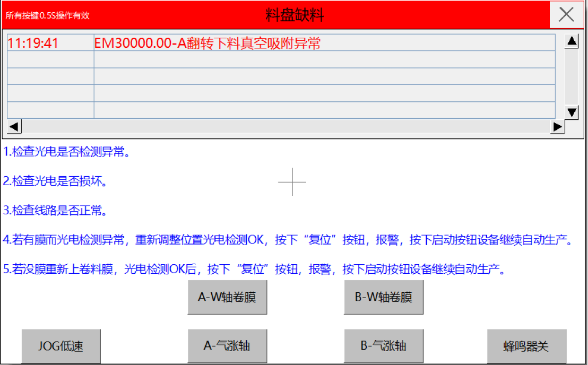588x365 pixels.
Task: Toggle the A-气涨轴 button
Action: (x=227, y=346)
